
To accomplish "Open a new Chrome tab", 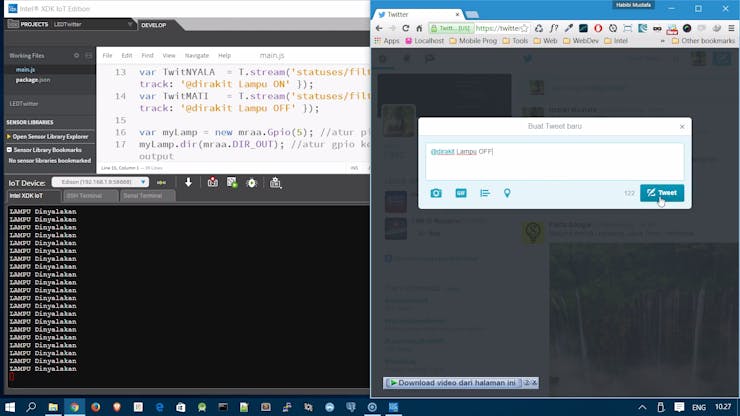I will pos(472,15).
